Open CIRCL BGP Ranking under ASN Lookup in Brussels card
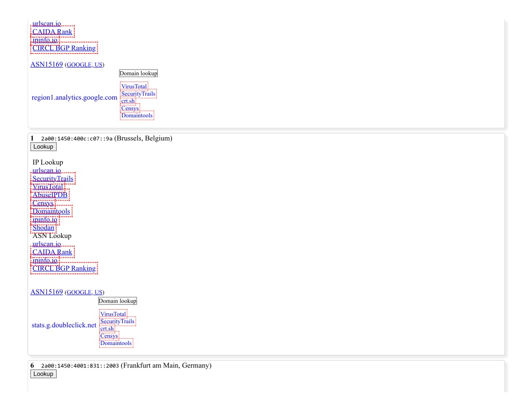The height and width of the screenshot is (411, 532). (x=64, y=269)
